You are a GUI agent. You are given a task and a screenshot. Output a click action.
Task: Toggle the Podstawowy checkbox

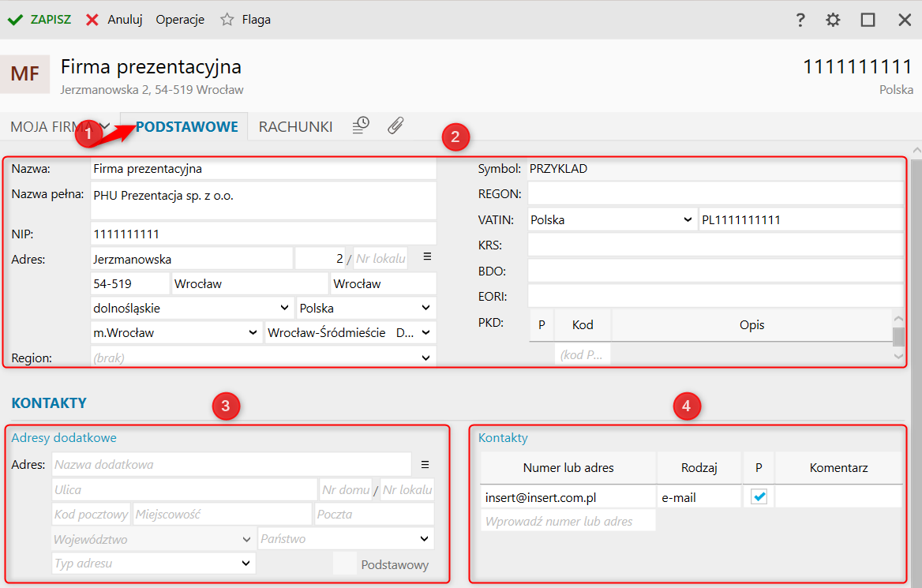click(345, 564)
